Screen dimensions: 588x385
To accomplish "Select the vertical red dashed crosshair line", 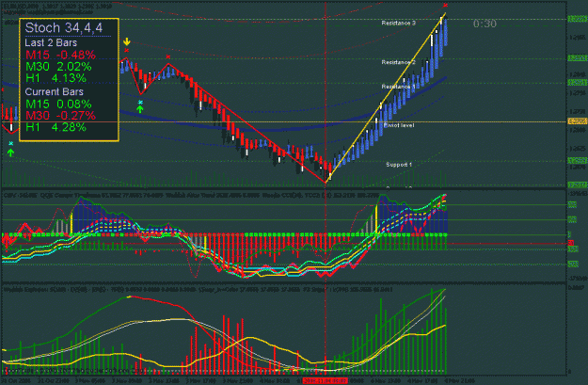I will pyautogui.click(x=326, y=187).
